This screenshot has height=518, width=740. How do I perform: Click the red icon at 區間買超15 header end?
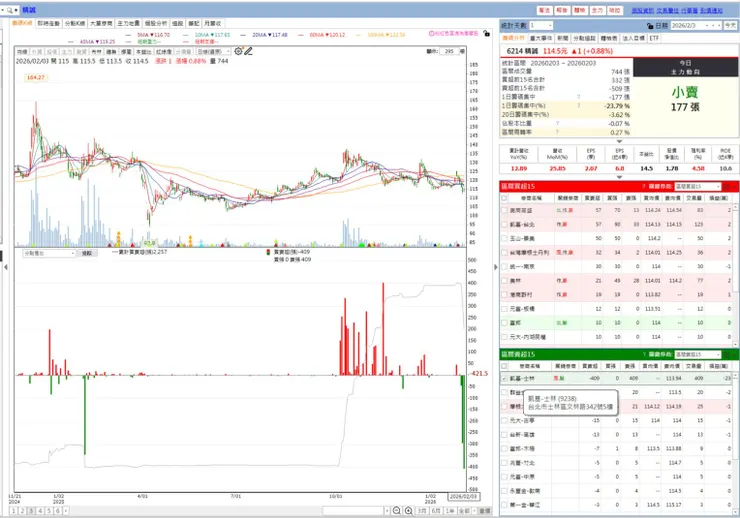click(x=727, y=187)
